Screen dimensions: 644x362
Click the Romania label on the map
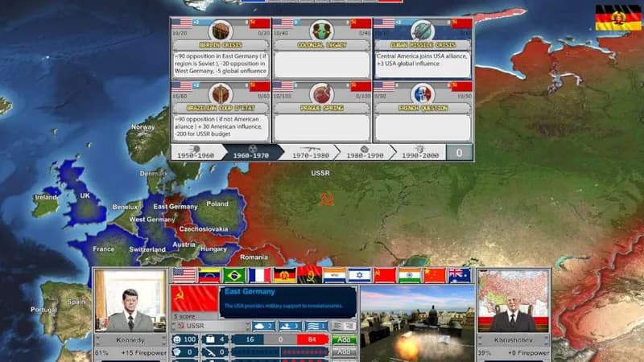pos(254,257)
